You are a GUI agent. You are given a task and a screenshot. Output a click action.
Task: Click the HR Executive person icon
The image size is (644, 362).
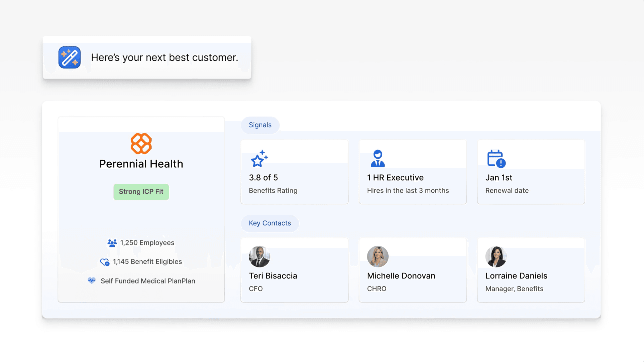pyautogui.click(x=377, y=158)
